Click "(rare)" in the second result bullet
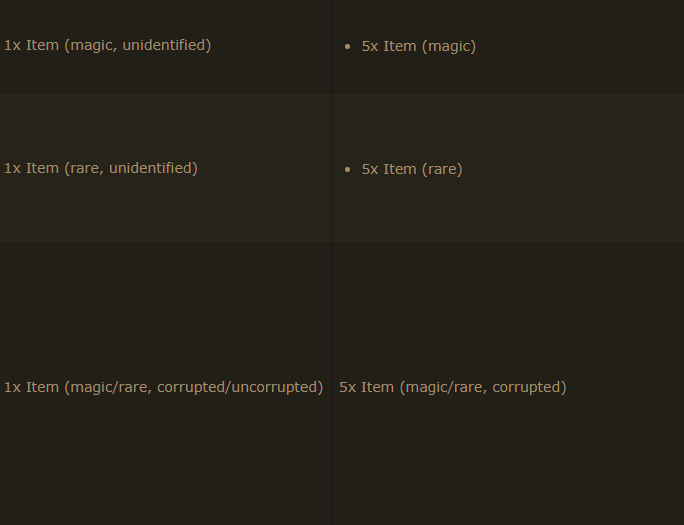684x525 pixels. tap(441, 169)
